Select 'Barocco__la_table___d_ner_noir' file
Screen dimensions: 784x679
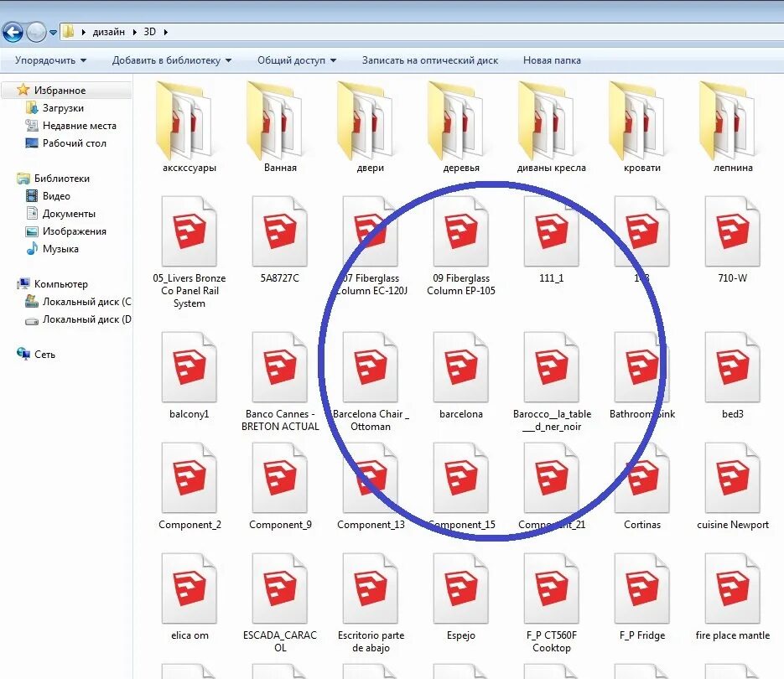tap(552, 382)
